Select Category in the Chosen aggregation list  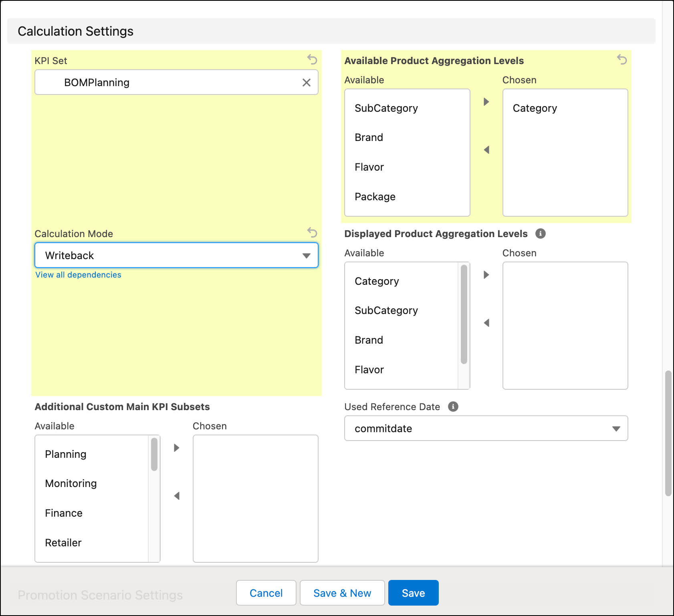pyautogui.click(x=565, y=108)
